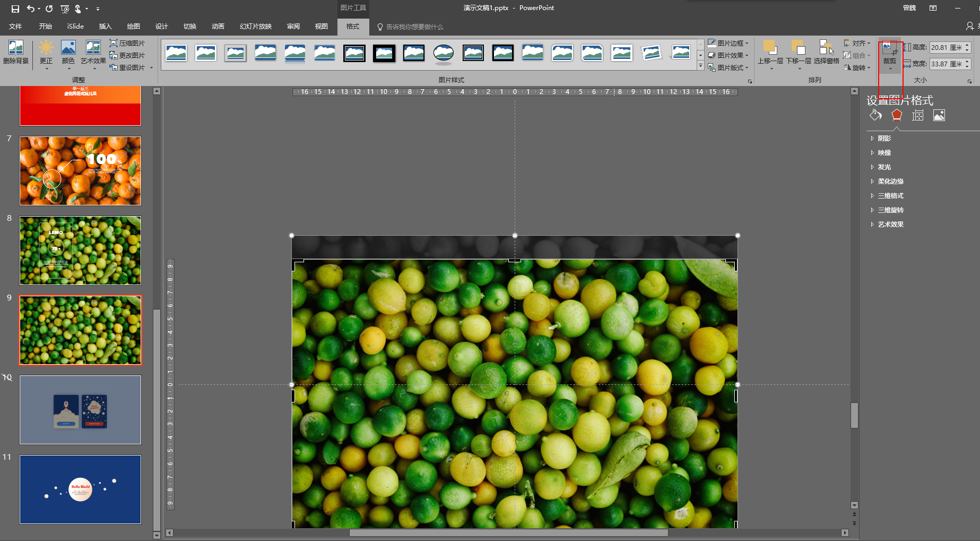Open the dropdown arrow below 裁剪

coord(890,68)
